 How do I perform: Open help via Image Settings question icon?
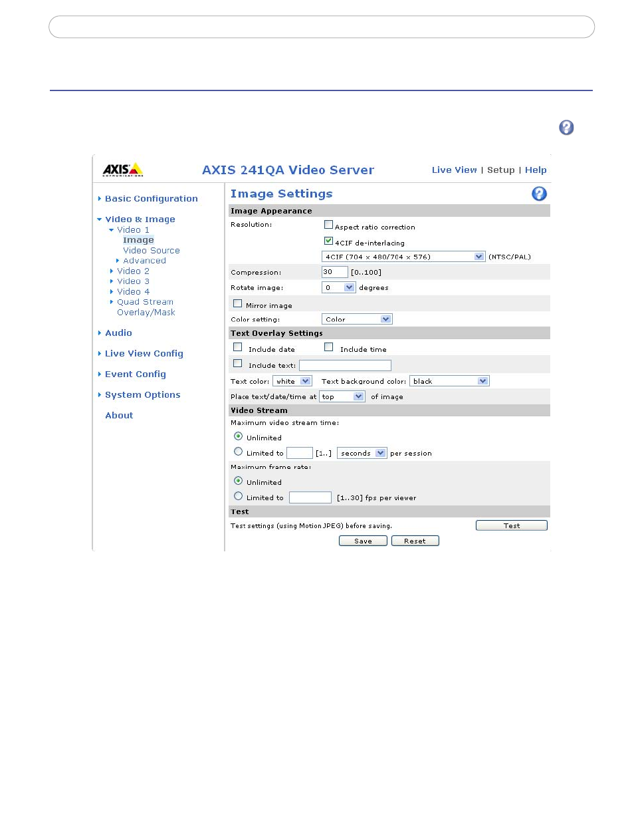539,194
